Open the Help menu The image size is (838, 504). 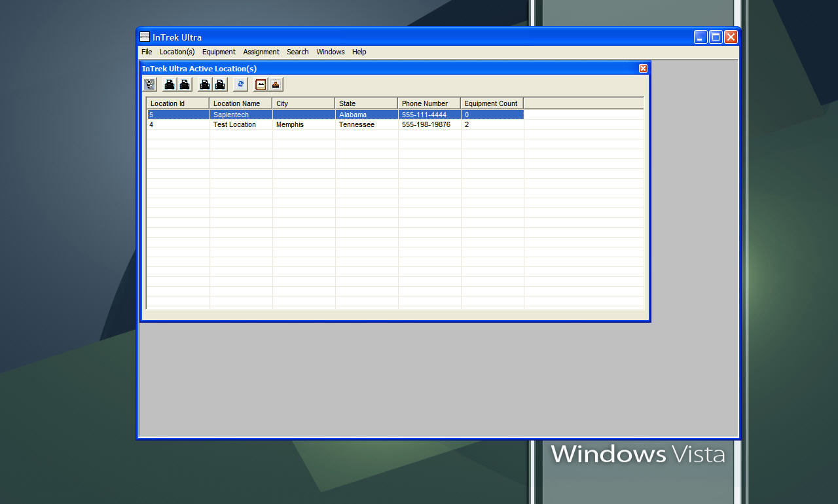(359, 52)
